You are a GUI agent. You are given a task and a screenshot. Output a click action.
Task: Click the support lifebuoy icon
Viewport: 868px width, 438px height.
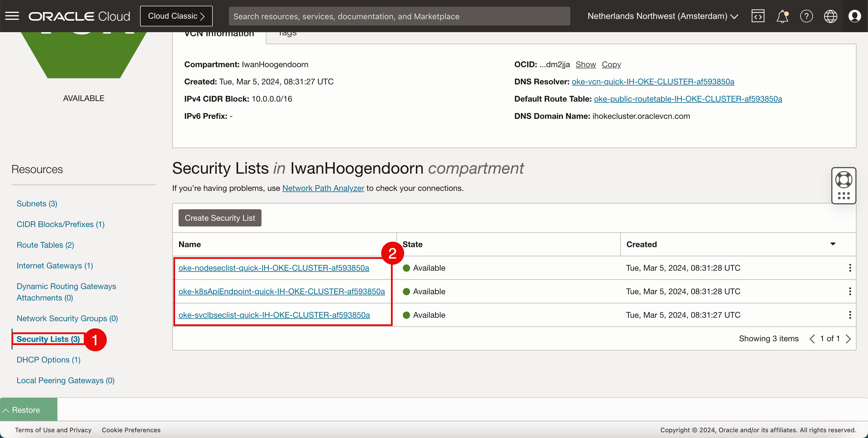(x=843, y=180)
